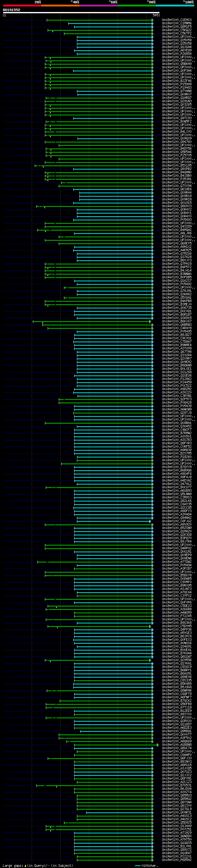Click hit label UniRef100_B2ZF46
197x868 pixels.
click(176, 81)
